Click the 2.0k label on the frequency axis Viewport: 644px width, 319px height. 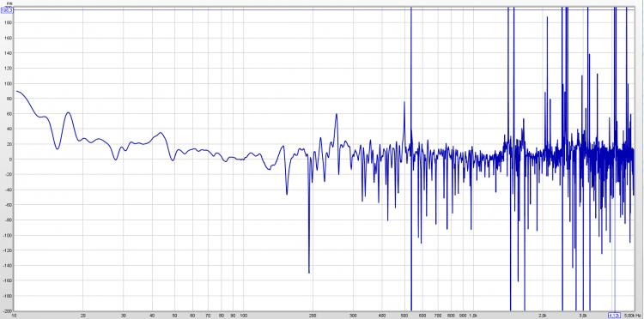pos(544,316)
